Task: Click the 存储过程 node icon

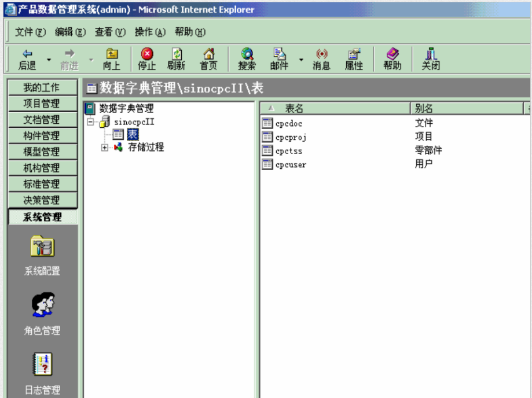Action: click(x=118, y=147)
